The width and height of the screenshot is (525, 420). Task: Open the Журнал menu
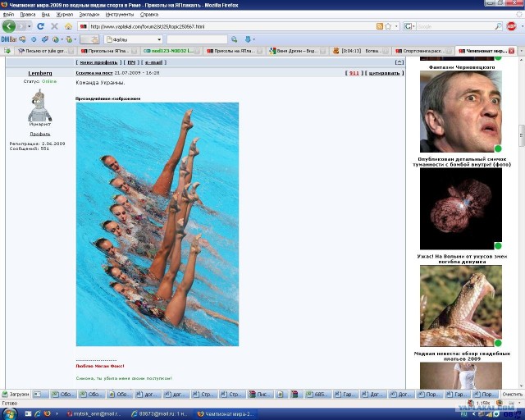64,15
